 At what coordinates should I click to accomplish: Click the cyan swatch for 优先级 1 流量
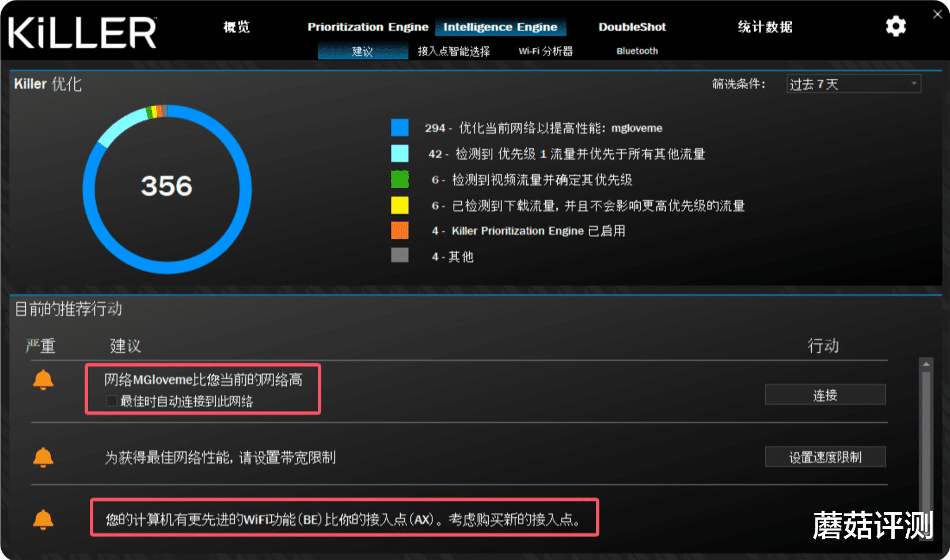pos(400,154)
